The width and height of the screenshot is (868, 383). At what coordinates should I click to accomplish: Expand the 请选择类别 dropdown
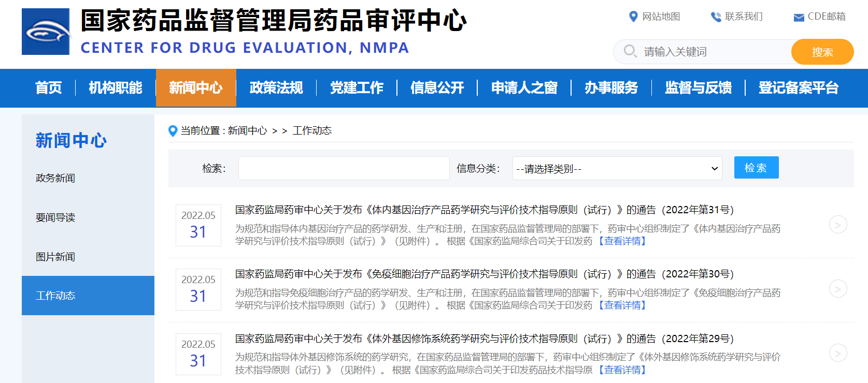(617, 168)
